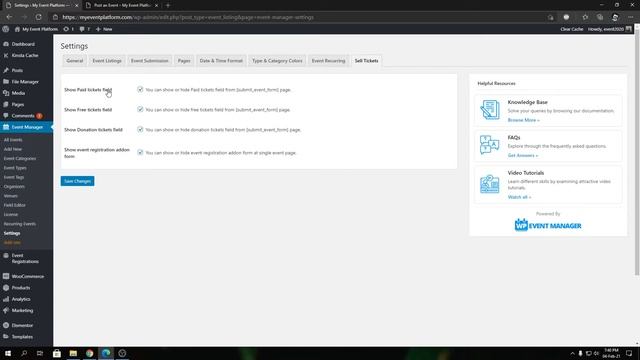Open Comments in the sidebar
Screen dimensions: 640x360
(x=23, y=116)
